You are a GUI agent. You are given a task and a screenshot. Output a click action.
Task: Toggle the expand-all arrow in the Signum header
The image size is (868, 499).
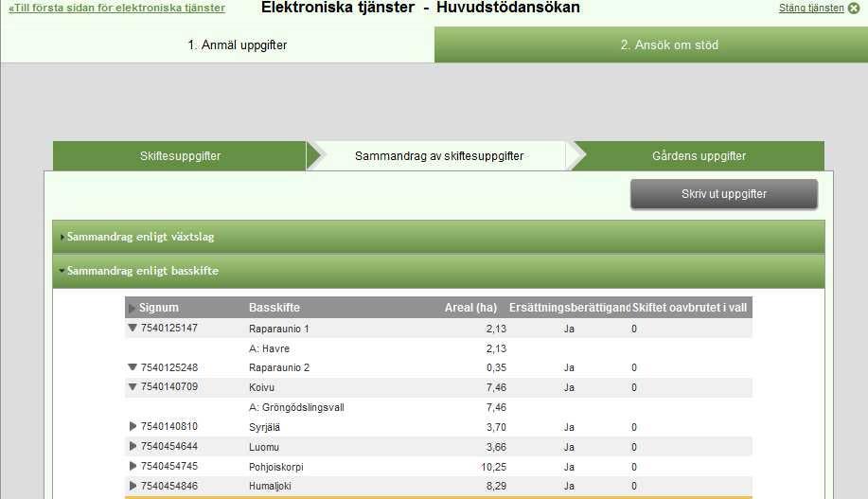click(132, 308)
